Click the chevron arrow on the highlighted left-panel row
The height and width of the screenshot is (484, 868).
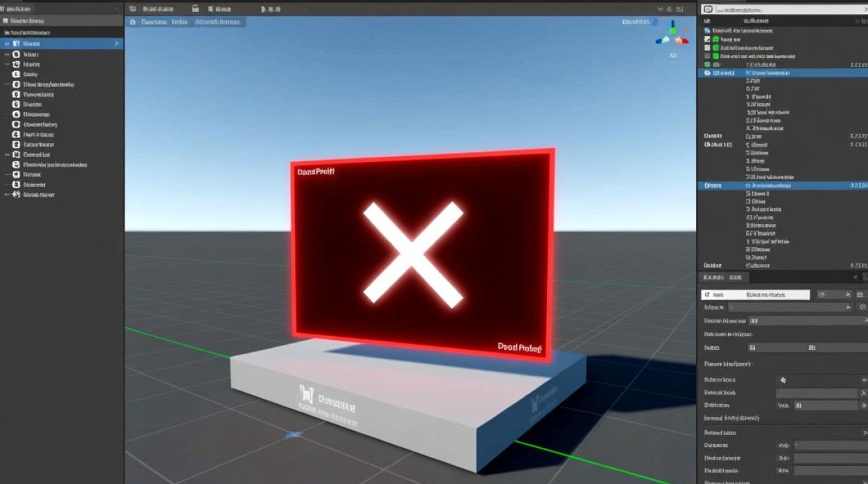117,43
